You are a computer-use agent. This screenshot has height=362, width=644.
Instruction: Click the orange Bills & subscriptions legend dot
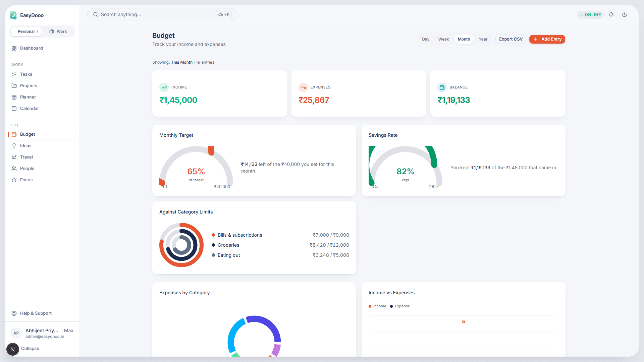click(213, 235)
